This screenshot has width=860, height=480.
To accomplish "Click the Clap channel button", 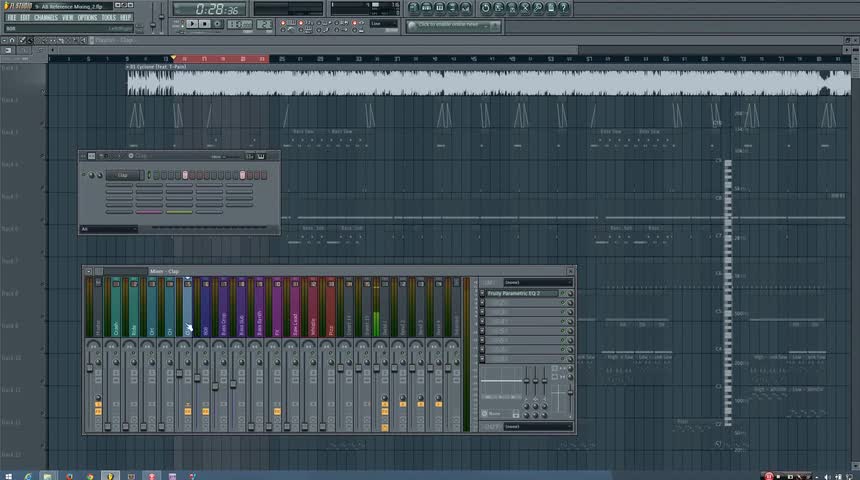I will (x=122, y=175).
